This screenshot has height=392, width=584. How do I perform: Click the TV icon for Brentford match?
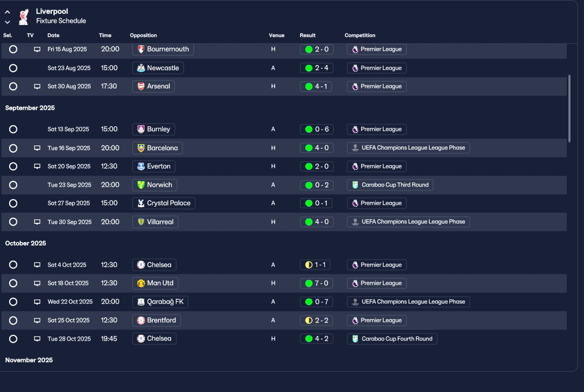(37, 320)
